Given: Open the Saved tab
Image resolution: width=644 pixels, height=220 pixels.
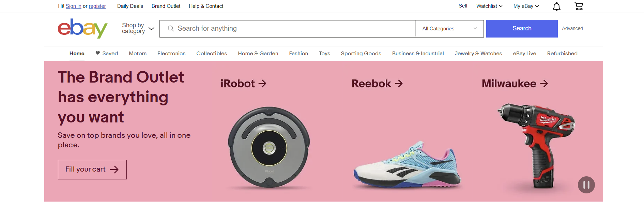Looking at the screenshot, I should [x=107, y=54].
